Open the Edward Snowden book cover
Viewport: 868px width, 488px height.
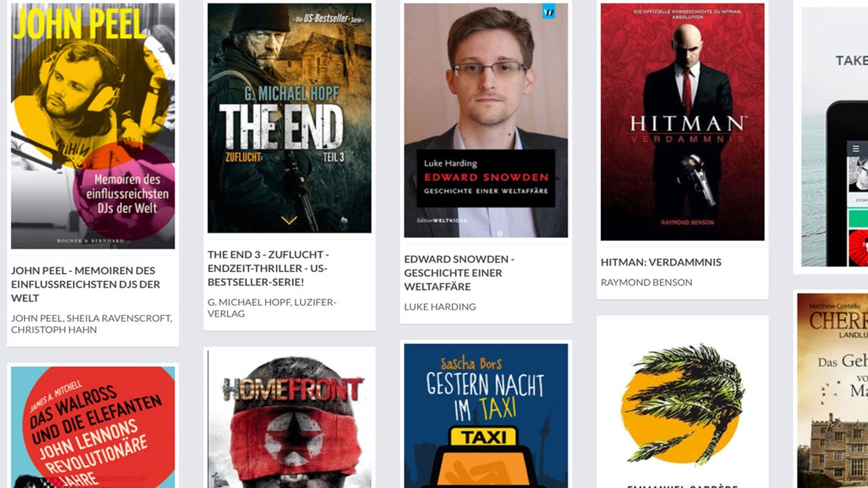(486, 121)
